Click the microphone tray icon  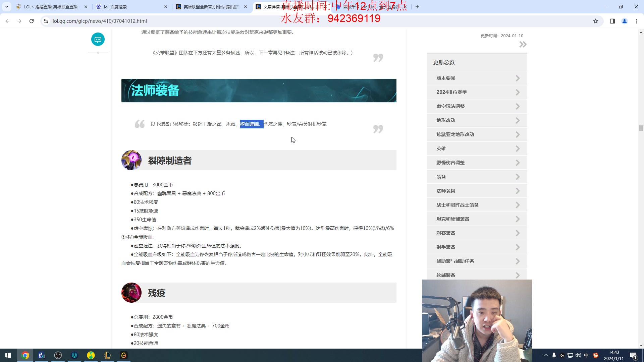554,355
